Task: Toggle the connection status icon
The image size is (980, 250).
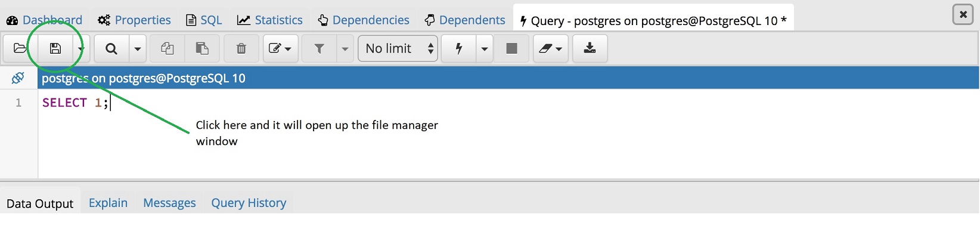Action: tap(18, 78)
